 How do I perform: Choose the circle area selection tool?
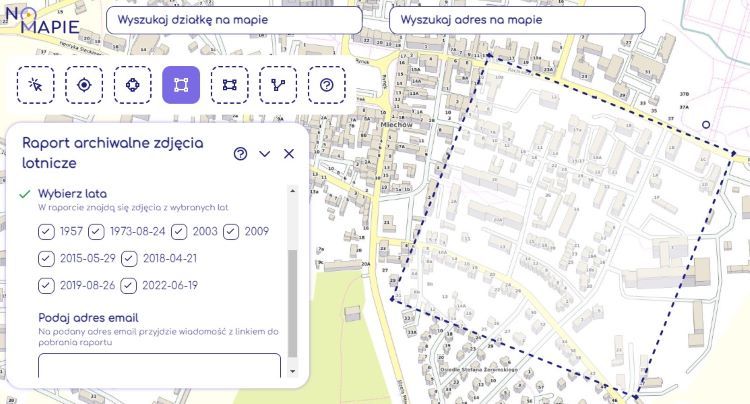(132, 85)
